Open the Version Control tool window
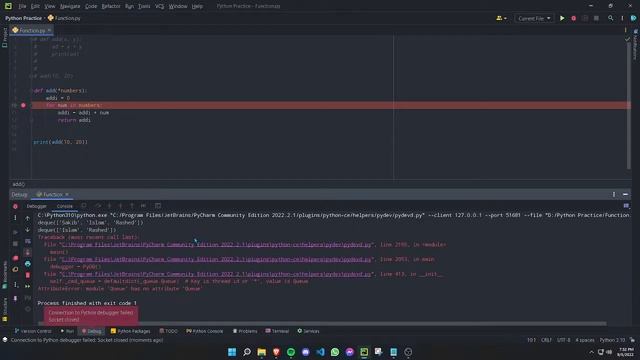The image size is (640, 360). (x=33, y=331)
